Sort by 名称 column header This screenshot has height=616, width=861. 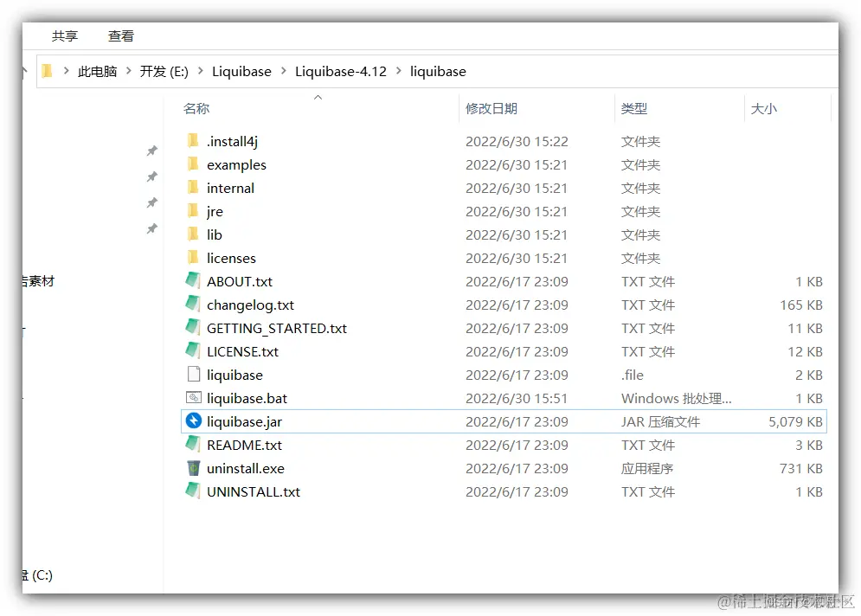(x=196, y=109)
